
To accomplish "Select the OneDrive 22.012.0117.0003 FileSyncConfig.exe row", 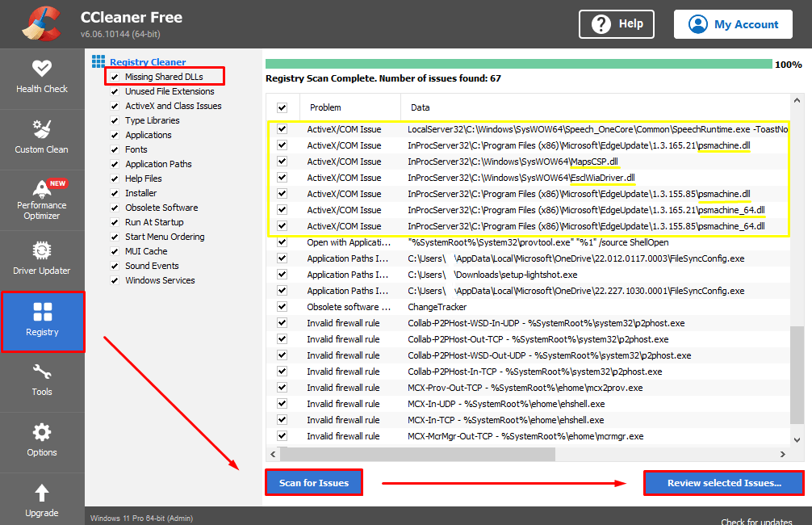I will [x=528, y=258].
